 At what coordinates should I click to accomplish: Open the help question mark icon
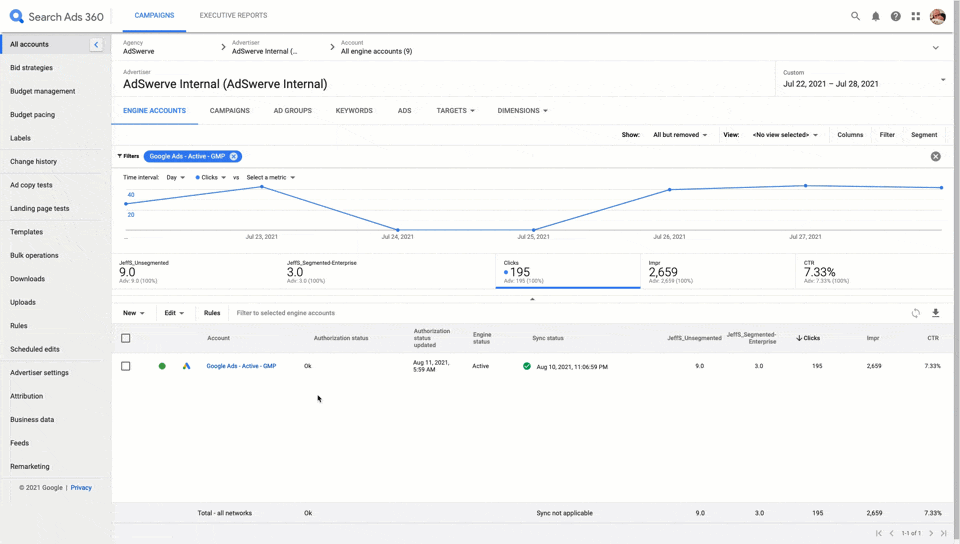(896, 17)
